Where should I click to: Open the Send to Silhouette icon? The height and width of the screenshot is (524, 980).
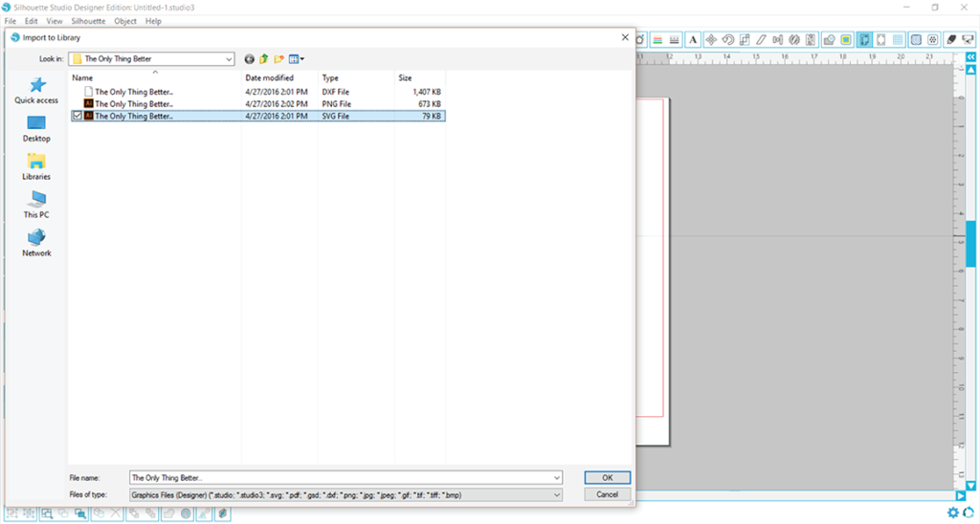(x=969, y=40)
